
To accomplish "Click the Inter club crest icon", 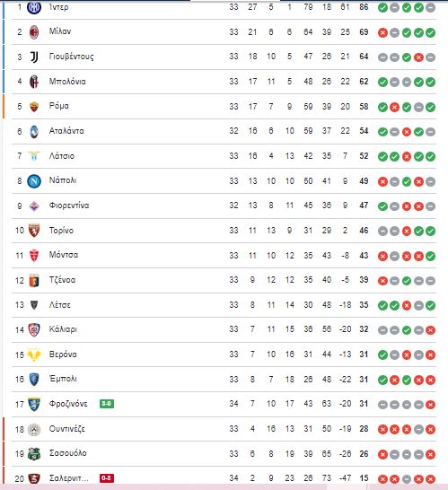I will [34, 7].
